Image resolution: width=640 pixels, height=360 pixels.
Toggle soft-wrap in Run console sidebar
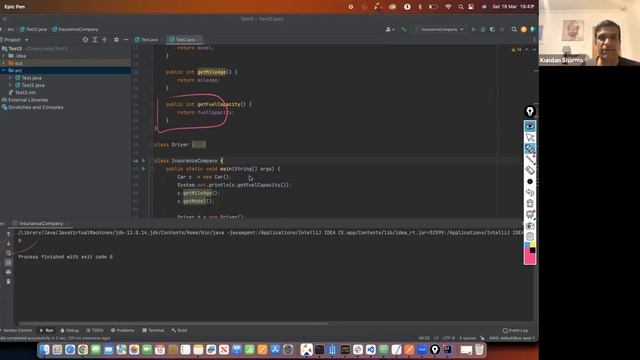[x=8, y=253]
